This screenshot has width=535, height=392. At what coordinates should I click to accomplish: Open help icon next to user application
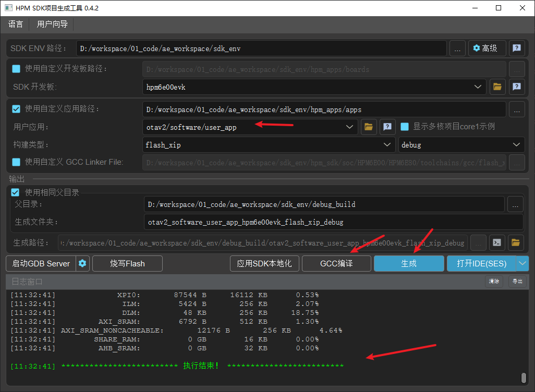click(387, 127)
